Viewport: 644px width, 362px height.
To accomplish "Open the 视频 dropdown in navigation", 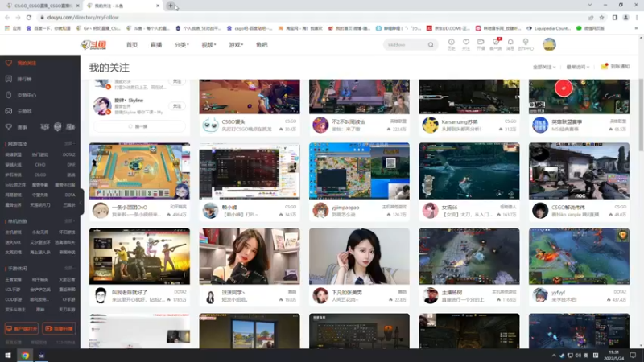I will pyautogui.click(x=208, y=45).
